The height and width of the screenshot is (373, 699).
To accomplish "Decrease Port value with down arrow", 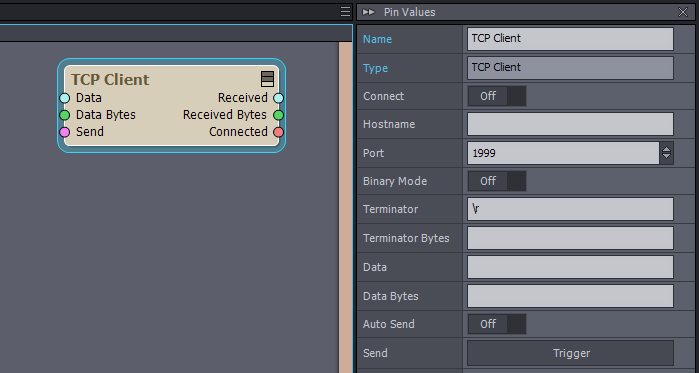I will tap(666, 157).
